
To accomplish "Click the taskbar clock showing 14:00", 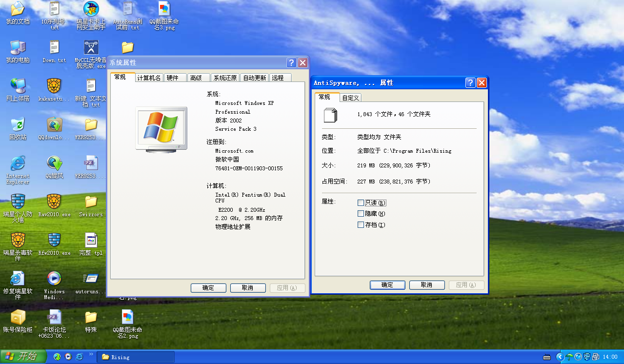I will 610,357.
